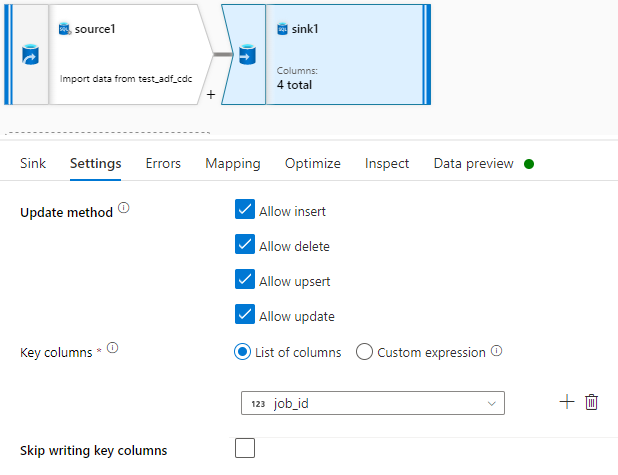618x475 pixels.
Task: Open Key columns info tooltip icon
Action: (x=112, y=348)
